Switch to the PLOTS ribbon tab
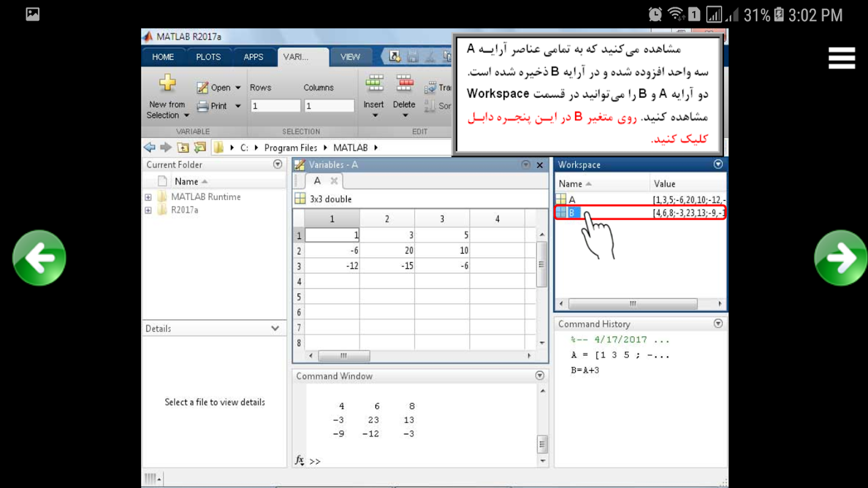The image size is (868, 488). (x=208, y=57)
